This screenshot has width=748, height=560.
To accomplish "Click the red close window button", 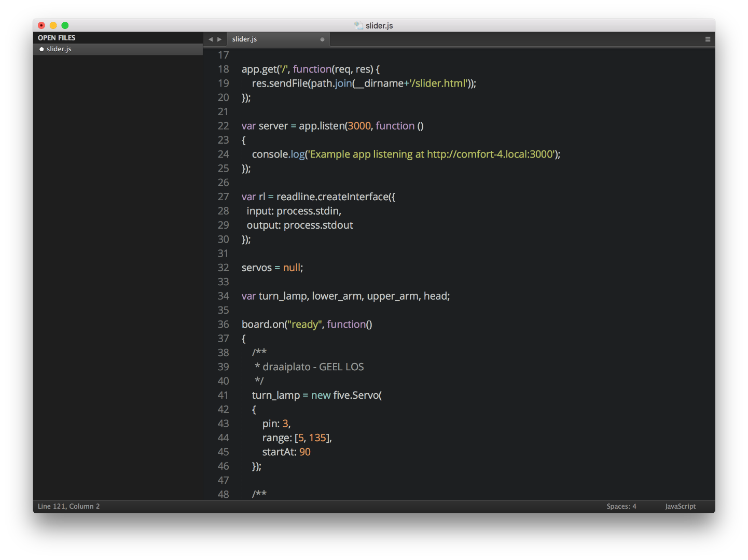I will pos(41,25).
